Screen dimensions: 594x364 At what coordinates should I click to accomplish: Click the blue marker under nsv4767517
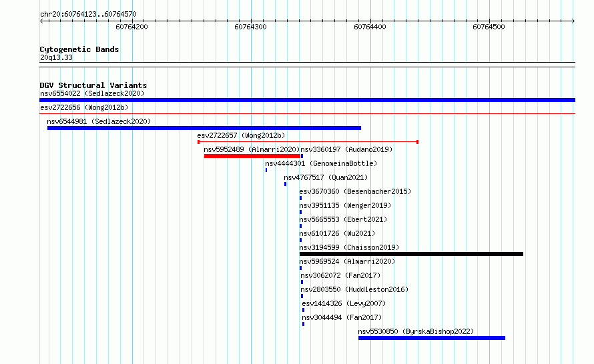[285, 184]
